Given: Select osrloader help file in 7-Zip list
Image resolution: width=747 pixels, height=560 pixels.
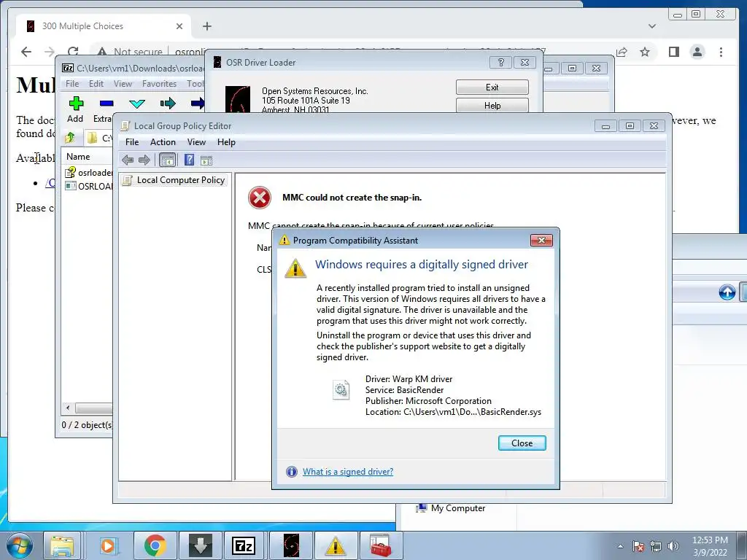Looking at the screenshot, I should (x=89, y=172).
